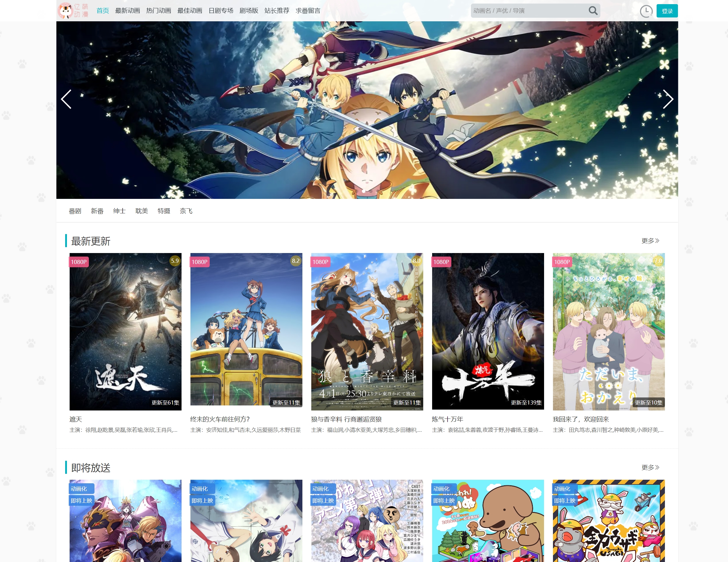The height and width of the screenshot is (562, 728).
Task: Select the 奈飞 category link
Action: [x=186, y=211]
